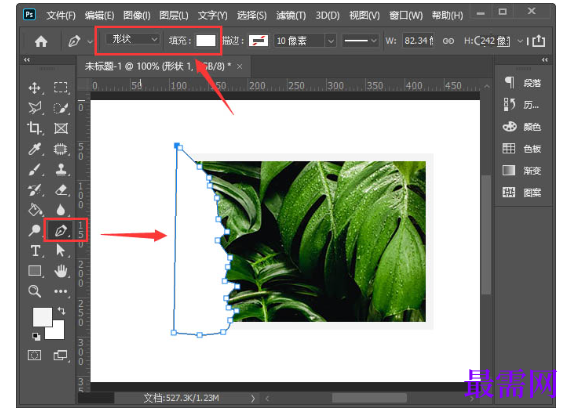Toggle the width-height link icon
Image resolution: width=576 pixels, height=415 pixels.
[x=448, y=41]
